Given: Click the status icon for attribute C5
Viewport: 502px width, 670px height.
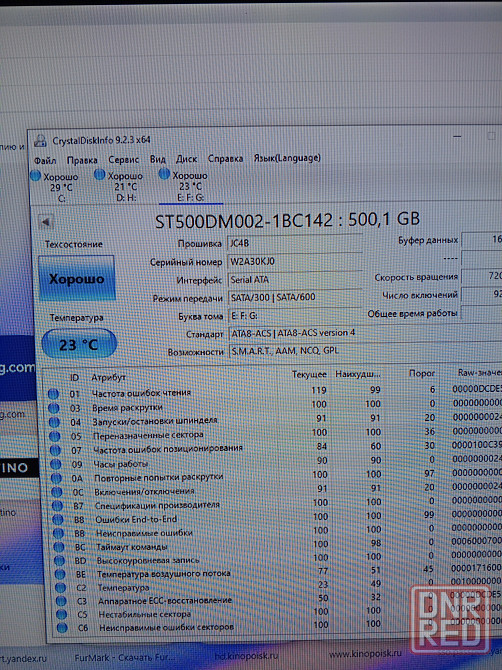Looking at the screenshot, I should pos(62,614).
